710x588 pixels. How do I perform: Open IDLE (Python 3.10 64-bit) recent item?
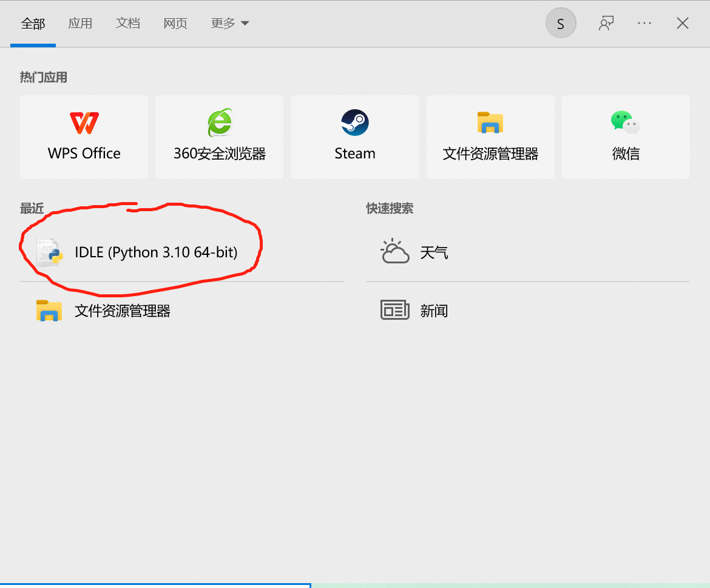pyautogui.click(x=182, y=252)
